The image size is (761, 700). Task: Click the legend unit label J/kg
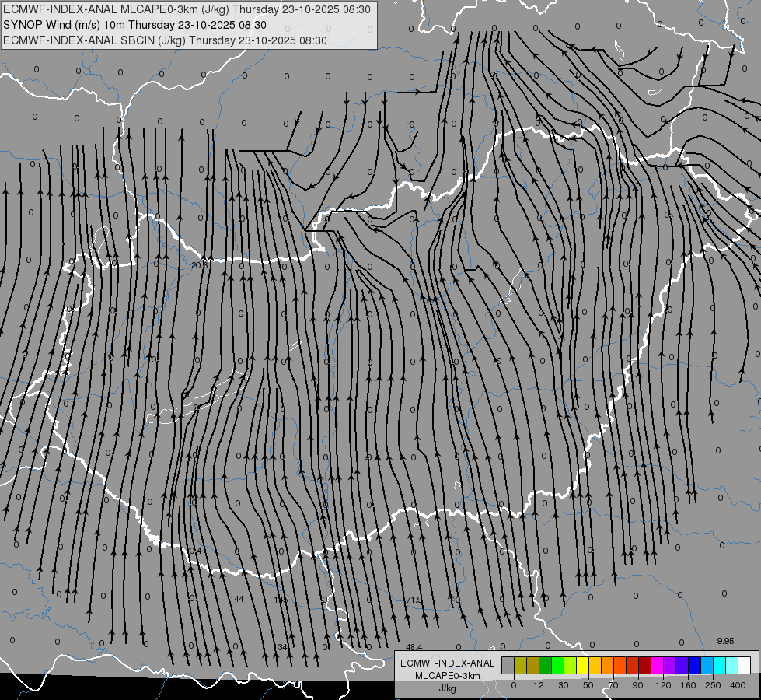[448, 688]
